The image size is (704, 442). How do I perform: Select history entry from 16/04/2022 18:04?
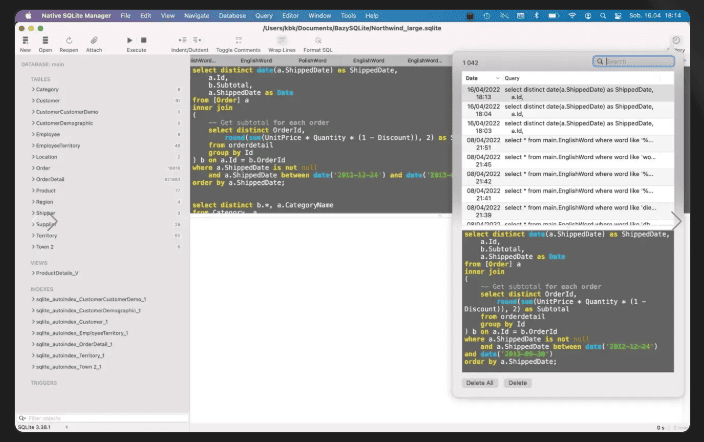[x=568, y=110]
